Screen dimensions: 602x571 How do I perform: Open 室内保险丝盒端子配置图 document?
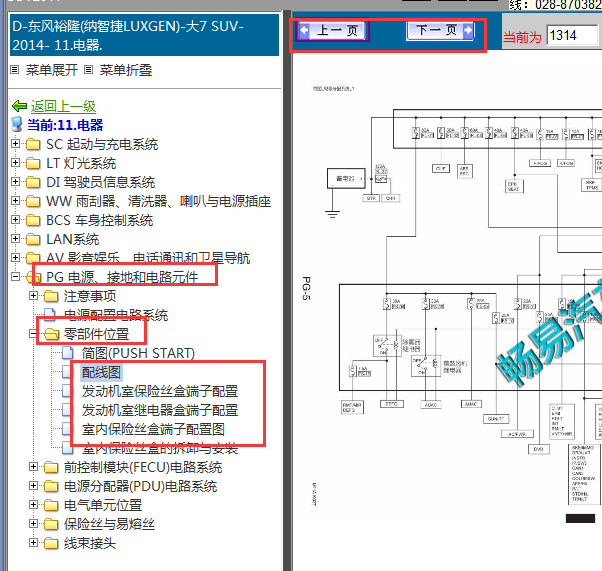[153, 429]
